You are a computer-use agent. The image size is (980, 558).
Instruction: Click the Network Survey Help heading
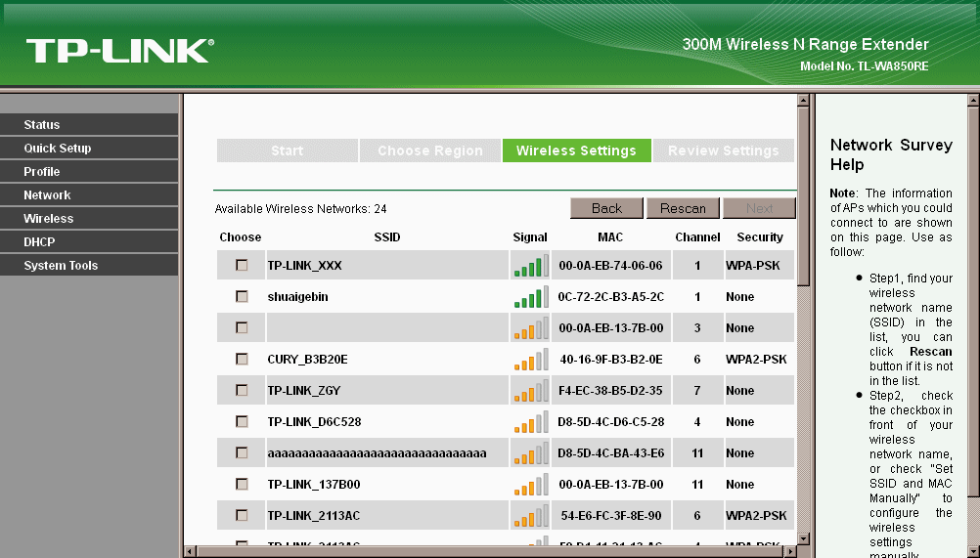(891, 154)
